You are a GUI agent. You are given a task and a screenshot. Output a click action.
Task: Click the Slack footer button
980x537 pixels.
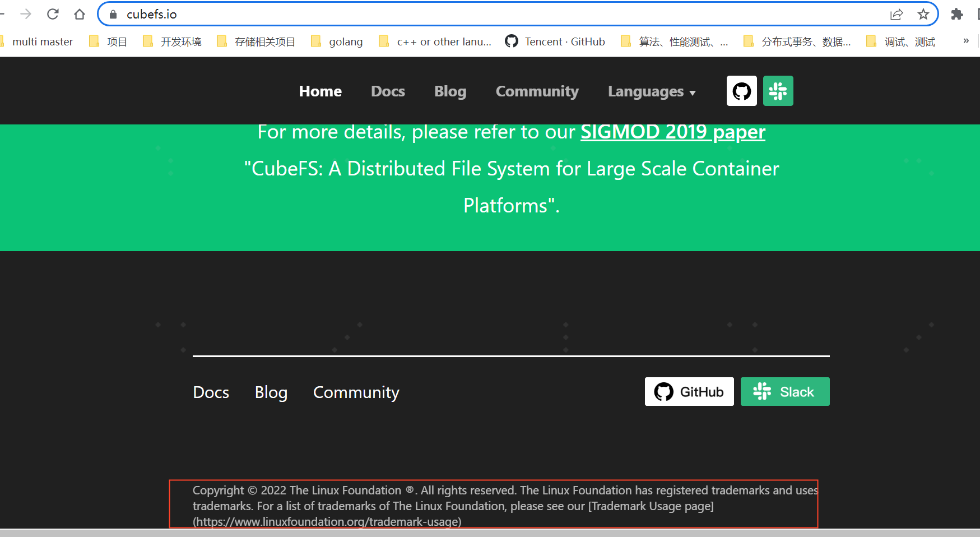tap(784, 391)
